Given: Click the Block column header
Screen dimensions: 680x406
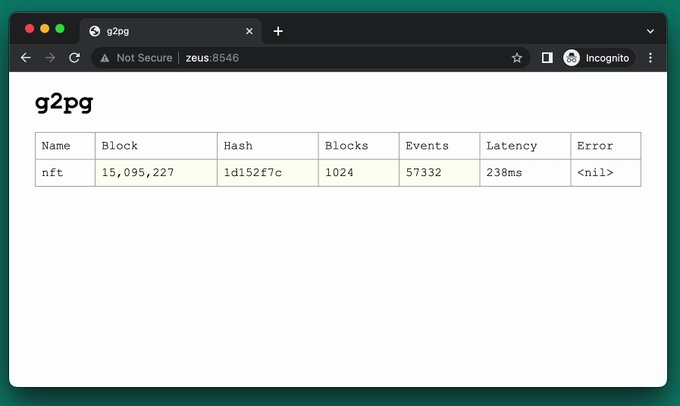Looking at the screenshot, I should coord(156,146).
